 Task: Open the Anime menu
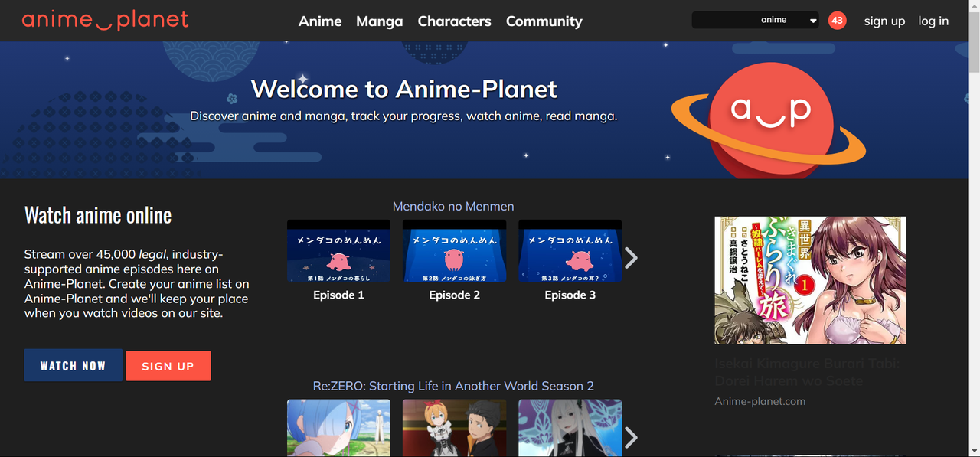click(320, 21)
